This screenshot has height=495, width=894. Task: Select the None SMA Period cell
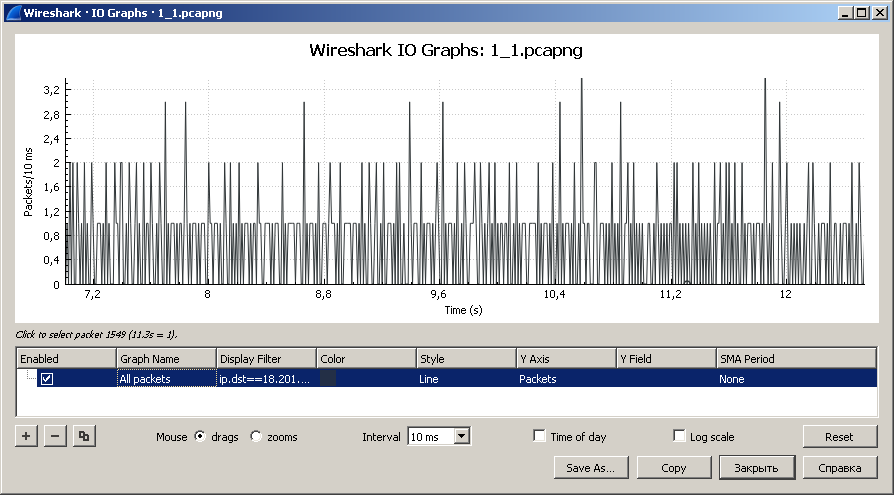coord(797,379)
